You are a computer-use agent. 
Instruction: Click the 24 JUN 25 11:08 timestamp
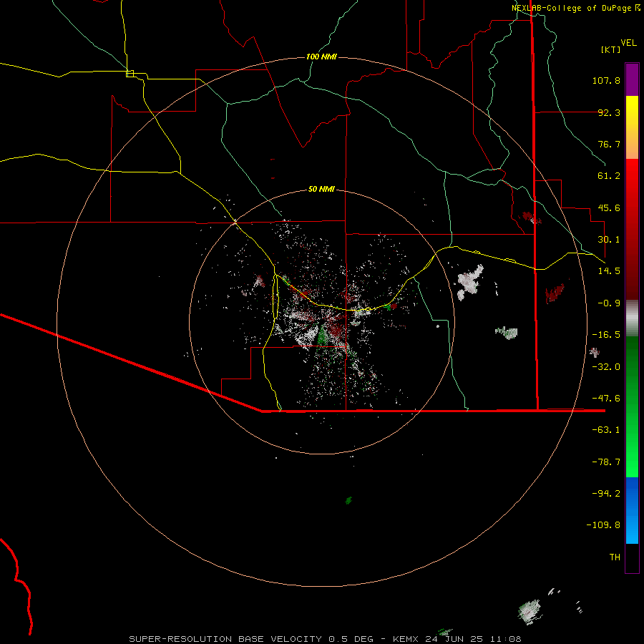pyautogui.click(x=473, y=639)
